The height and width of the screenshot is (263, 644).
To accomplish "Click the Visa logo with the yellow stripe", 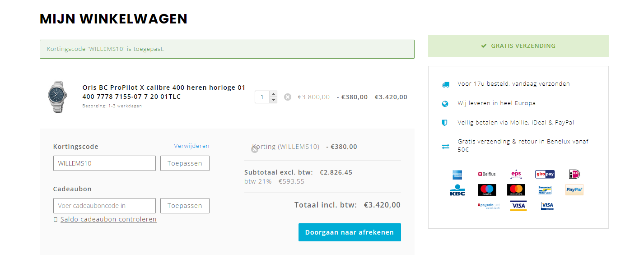I will click(x=518, y=206).
